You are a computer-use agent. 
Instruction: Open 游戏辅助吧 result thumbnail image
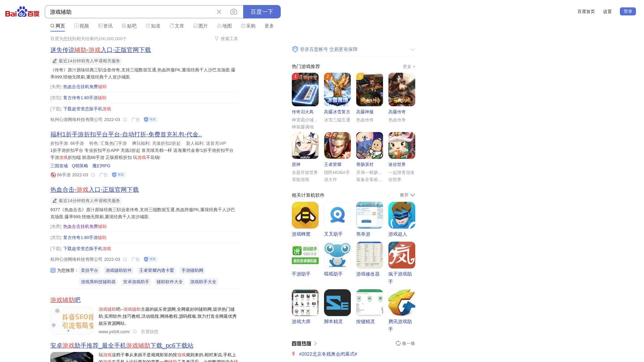(x=72, y=320)
